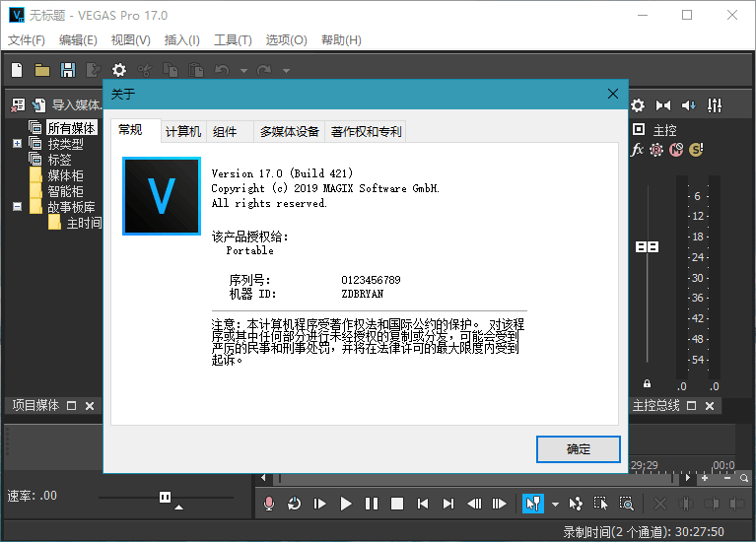Click the automation settings gear icon beside the fx icon
The width and height of the screenshot is (756, 542).
(x=656, y=150)
